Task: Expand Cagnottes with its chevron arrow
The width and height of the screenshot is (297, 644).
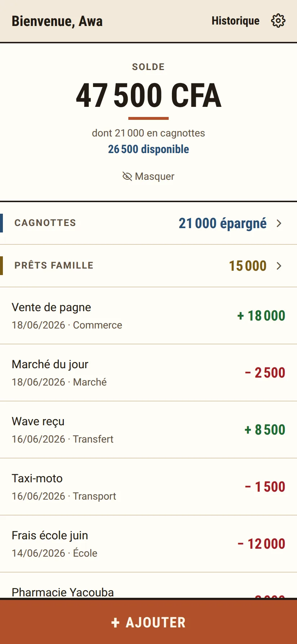Action: 279,223
